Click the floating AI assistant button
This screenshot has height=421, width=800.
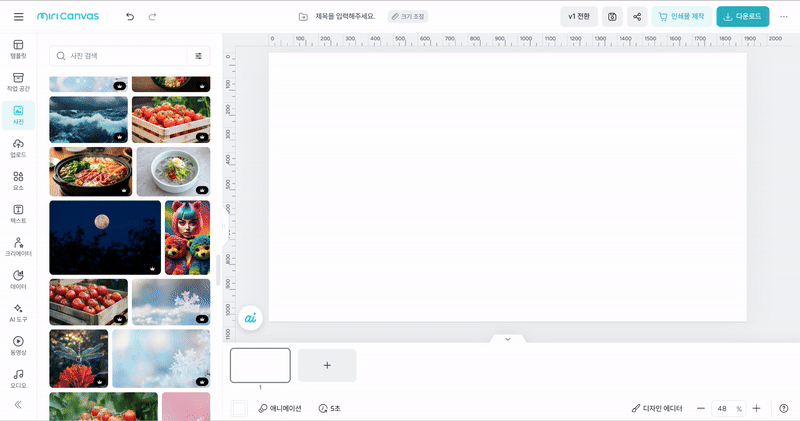tap(250, 318)
